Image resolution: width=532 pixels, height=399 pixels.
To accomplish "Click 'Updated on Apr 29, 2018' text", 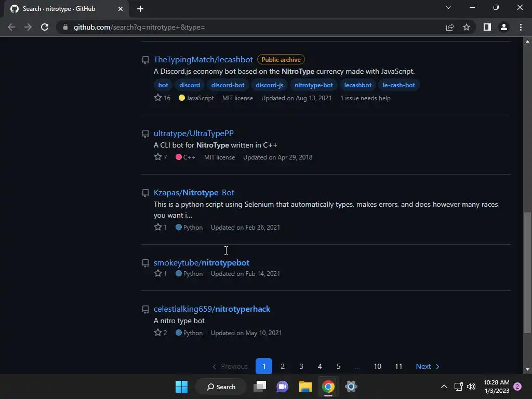I will click(x=277, y=157).
